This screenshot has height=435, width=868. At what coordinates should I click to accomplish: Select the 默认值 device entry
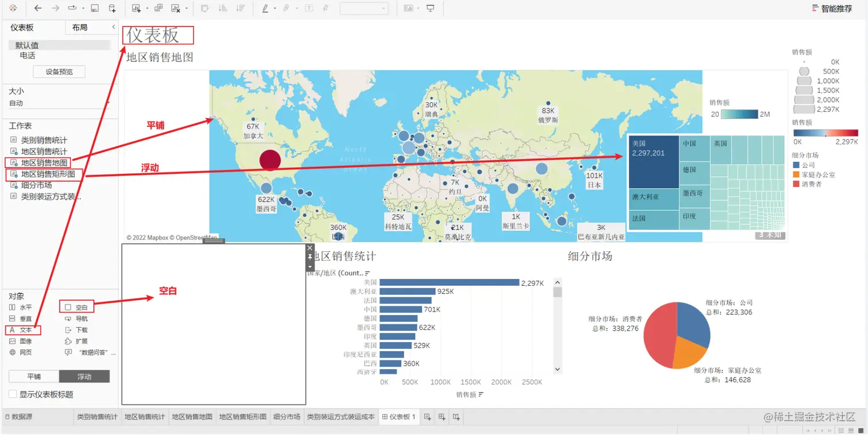(x=59, y=45)
